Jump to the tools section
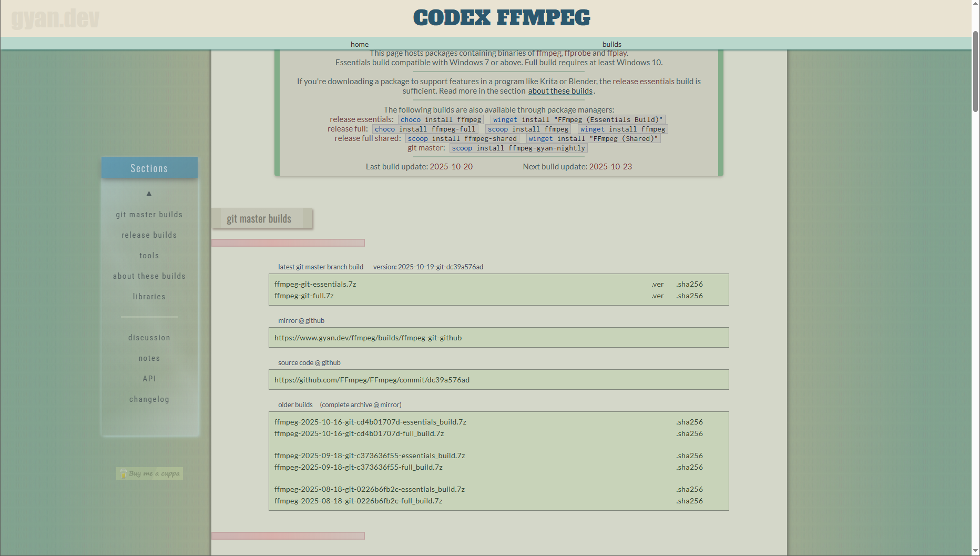The height and width of the screenshot is (556, 980). click(149, 256)
